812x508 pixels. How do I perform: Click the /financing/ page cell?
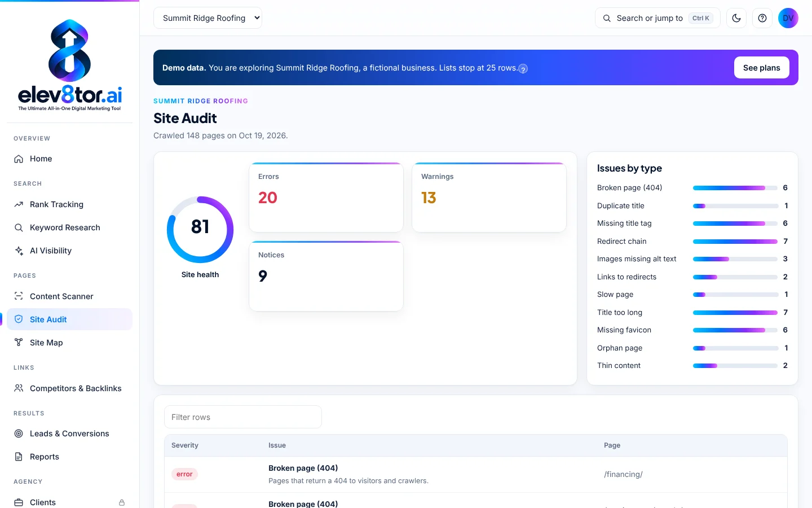tap(623, 474)
